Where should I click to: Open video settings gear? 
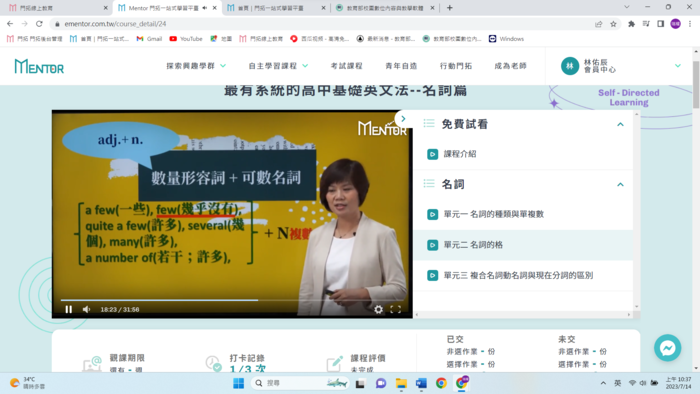click(378, 309)
